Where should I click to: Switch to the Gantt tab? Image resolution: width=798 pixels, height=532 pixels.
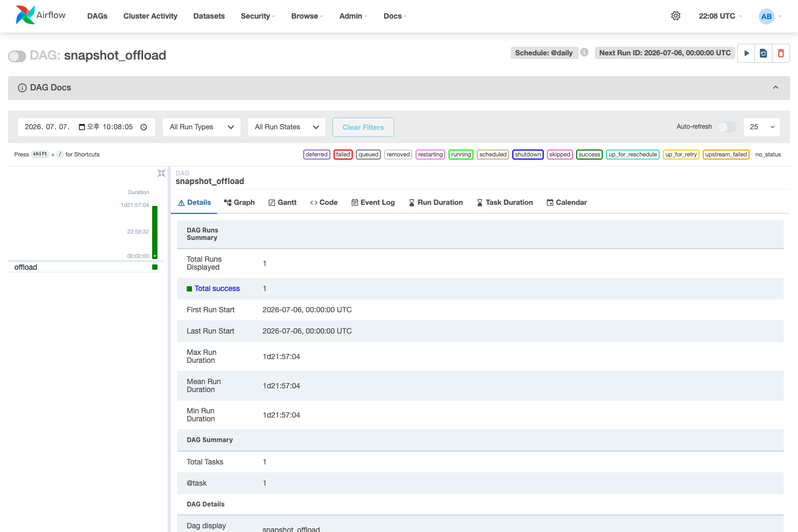pyautogui.click(x=282, y=203)
